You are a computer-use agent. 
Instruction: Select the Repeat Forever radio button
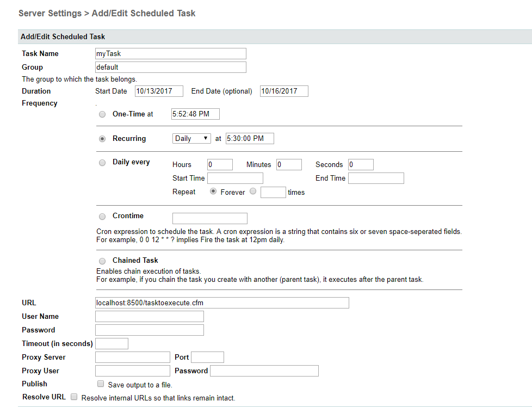click(213, 192)
